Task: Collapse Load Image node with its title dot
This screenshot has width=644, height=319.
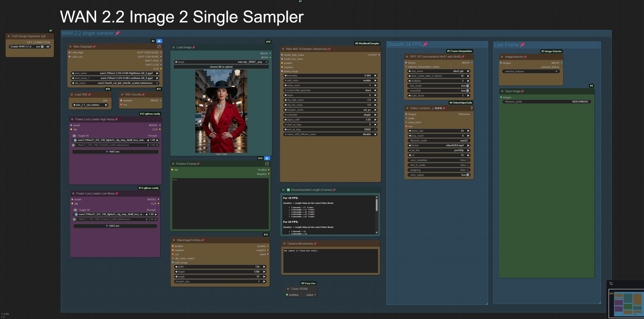Action: (173, 47)
